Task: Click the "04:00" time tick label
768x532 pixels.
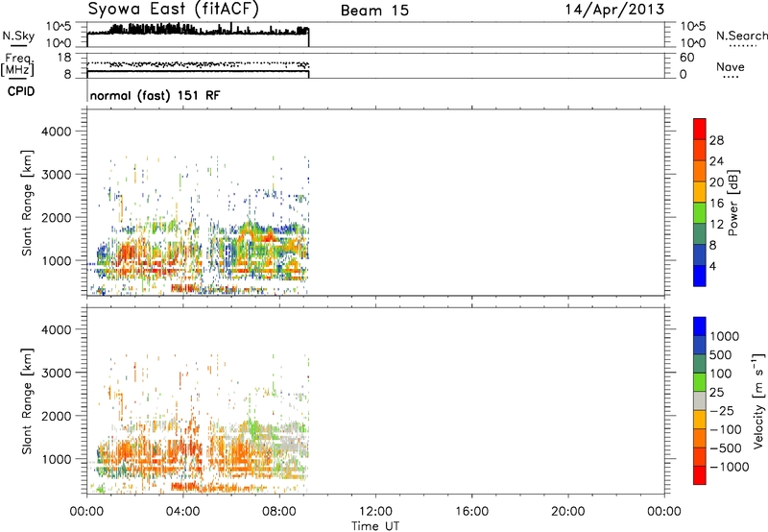Action: (x=183, y=512)
